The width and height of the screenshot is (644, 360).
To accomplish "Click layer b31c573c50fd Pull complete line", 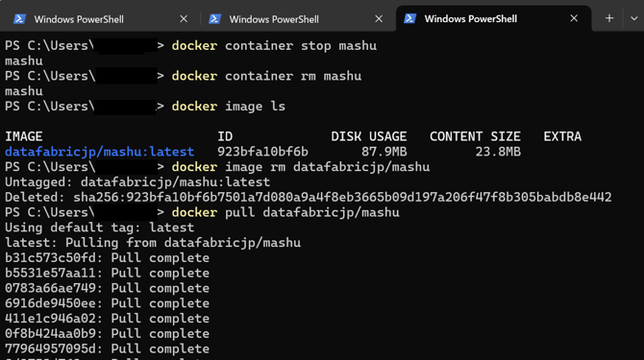I will pos(108,258).
